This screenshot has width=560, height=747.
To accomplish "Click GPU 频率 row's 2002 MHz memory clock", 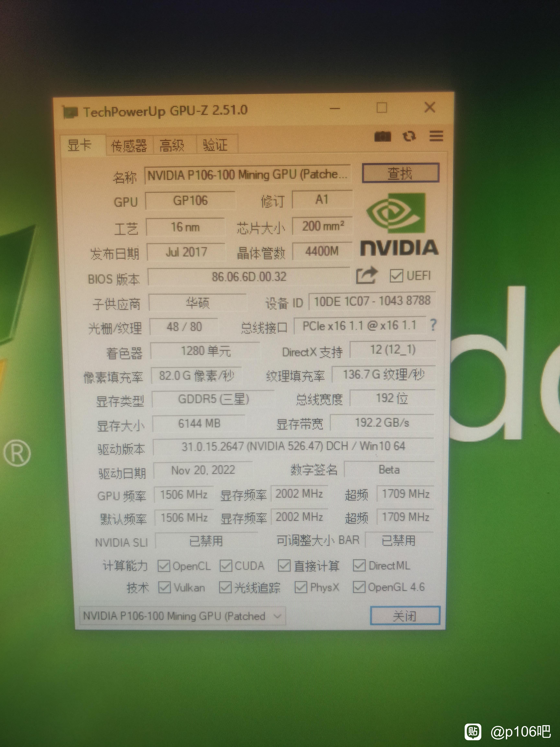I will (299, 494).
